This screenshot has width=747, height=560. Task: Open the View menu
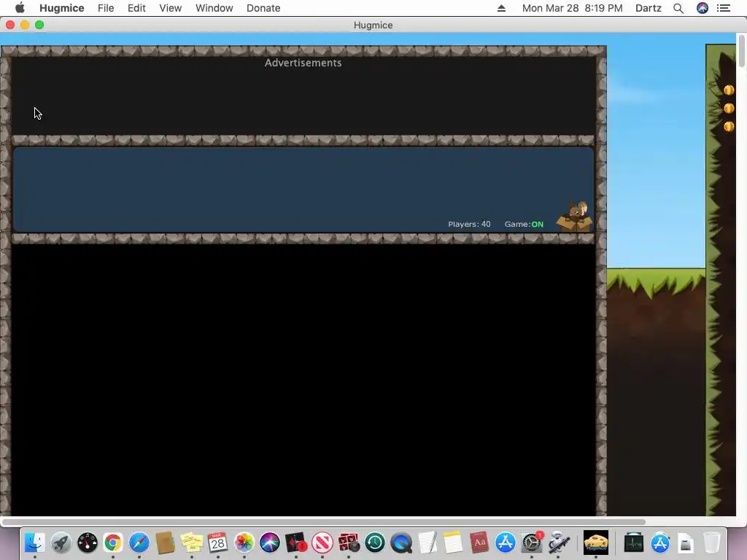point(171,8)
